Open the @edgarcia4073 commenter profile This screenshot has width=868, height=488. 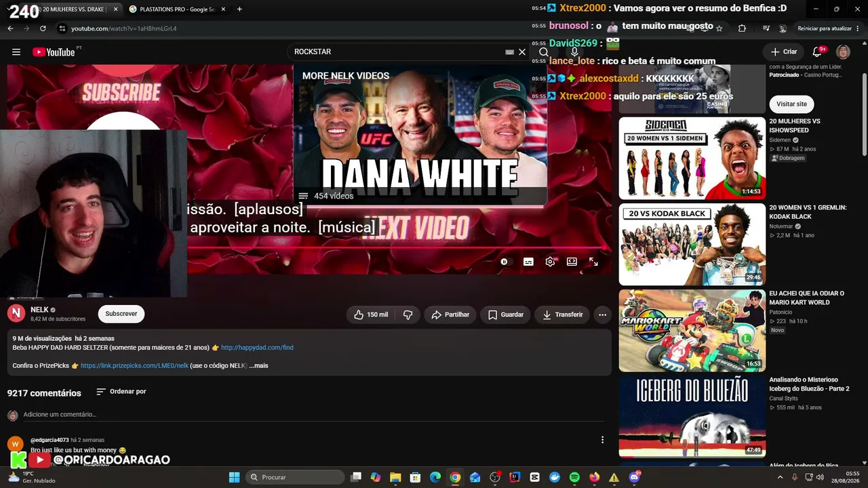click(50, 440)
